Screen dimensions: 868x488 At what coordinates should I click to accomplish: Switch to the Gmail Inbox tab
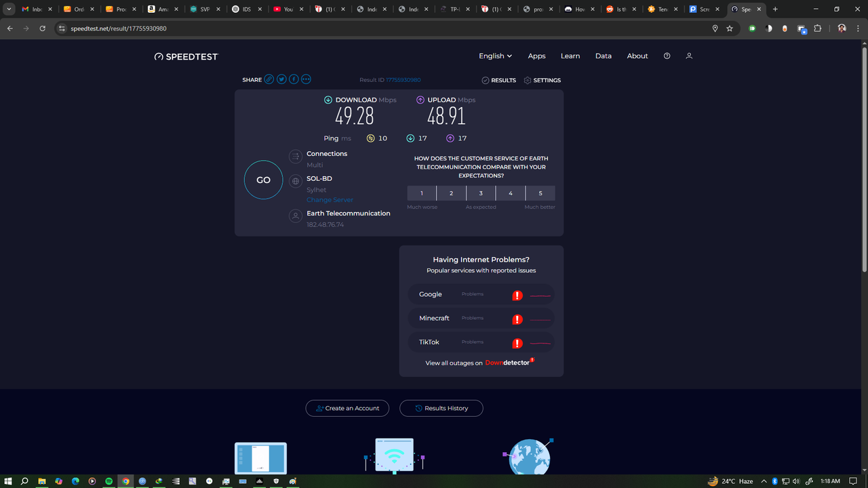click(37, 9)
